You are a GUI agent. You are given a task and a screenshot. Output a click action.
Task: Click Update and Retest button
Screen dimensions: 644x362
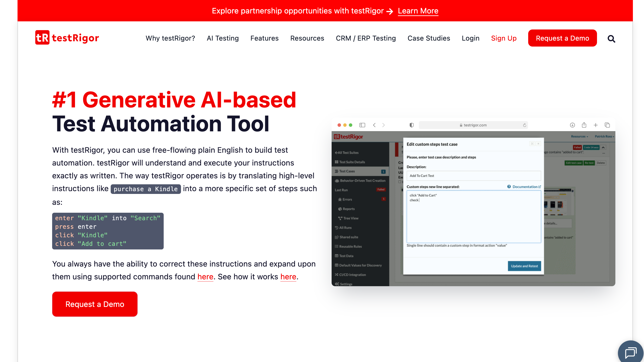pos(524,266)
